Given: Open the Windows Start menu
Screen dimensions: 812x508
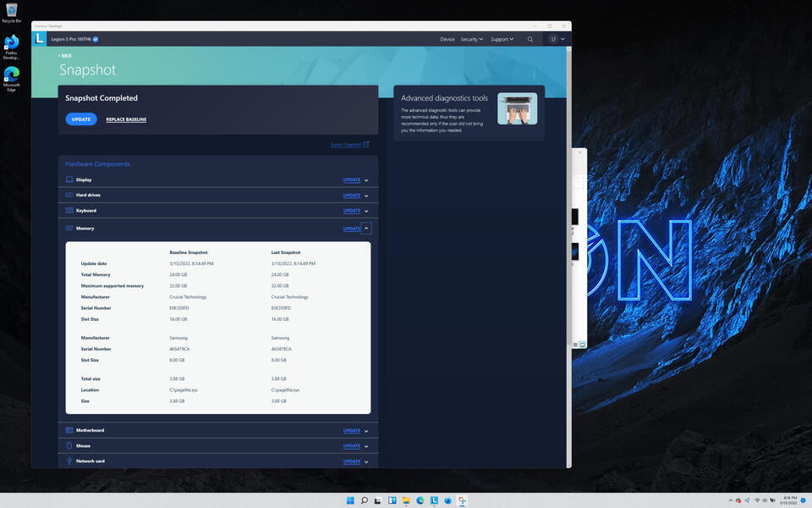Looking at the screenshot, I should click(x=350, y=500).
